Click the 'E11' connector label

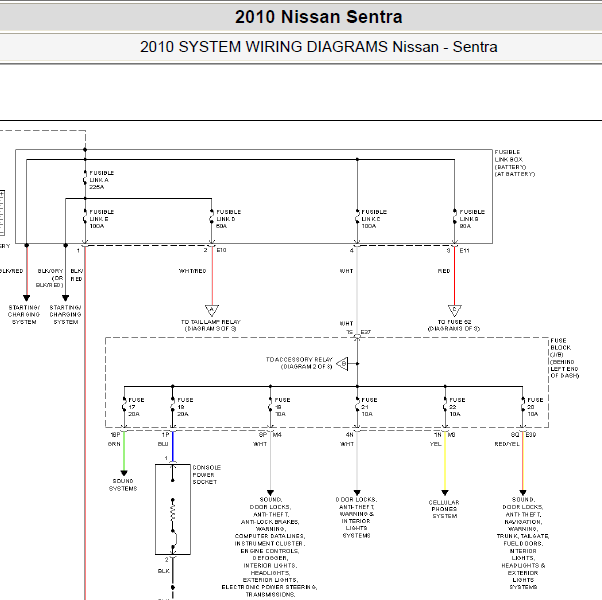(x=464, y=251)
